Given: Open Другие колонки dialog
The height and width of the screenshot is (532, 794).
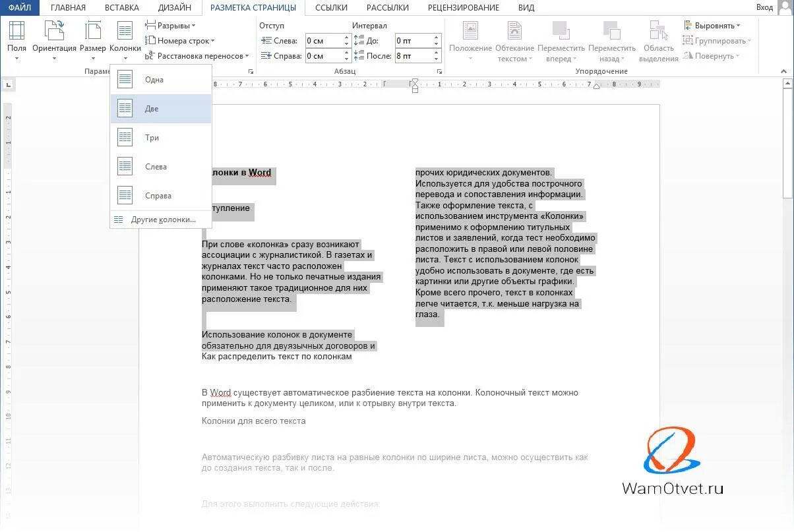Looking at the screenshot, I should coord(161,220).
